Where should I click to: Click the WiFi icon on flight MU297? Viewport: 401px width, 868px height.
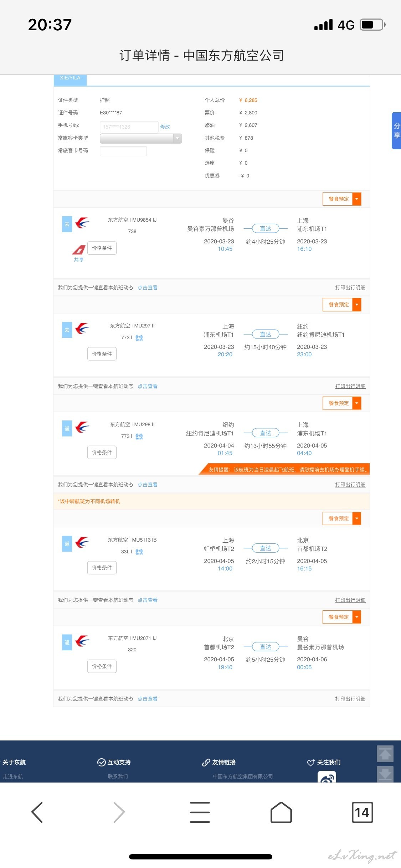139,337
